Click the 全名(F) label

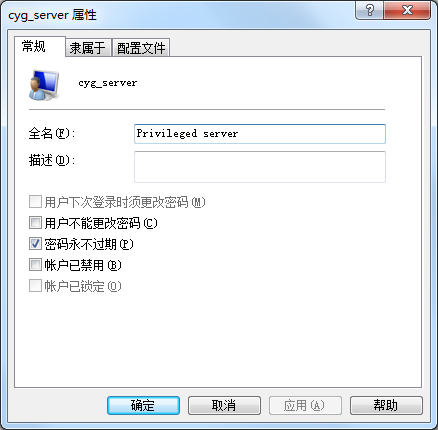tap(52, 134)
